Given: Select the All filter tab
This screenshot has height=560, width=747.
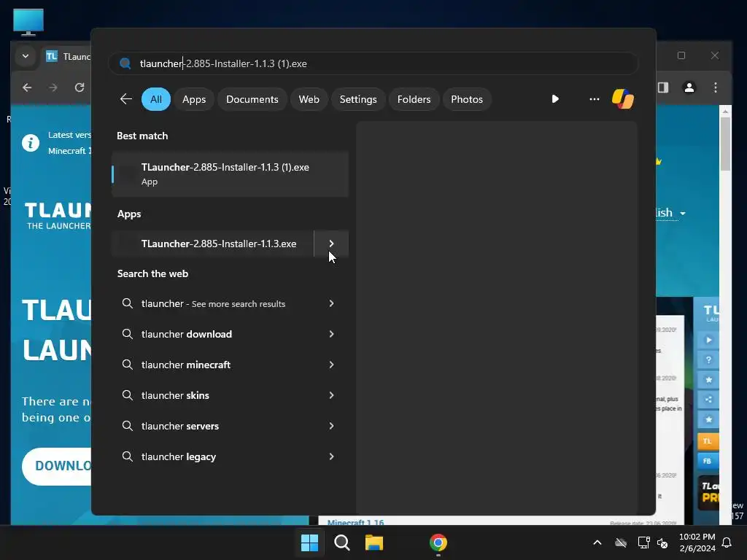Looking at the screenshot, I should click(156, 99).
